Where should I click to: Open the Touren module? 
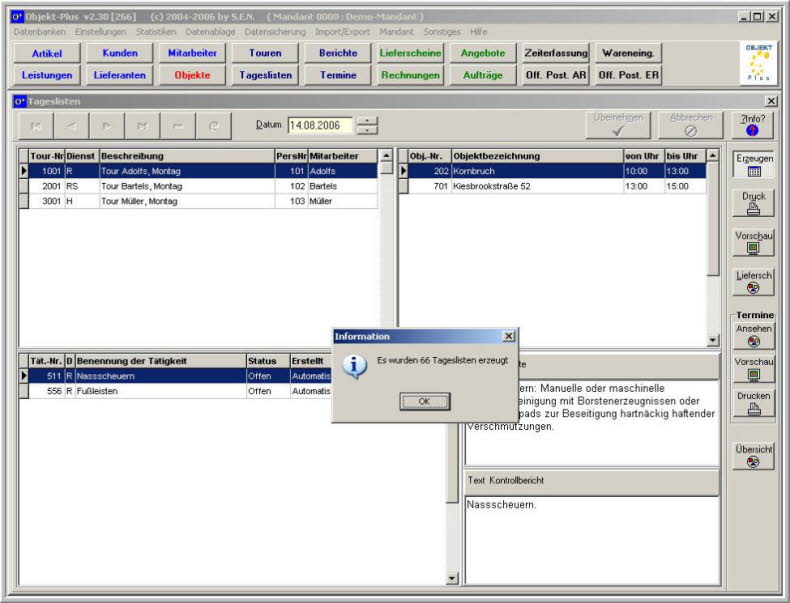pyautogui.click(x=265, y=53)
